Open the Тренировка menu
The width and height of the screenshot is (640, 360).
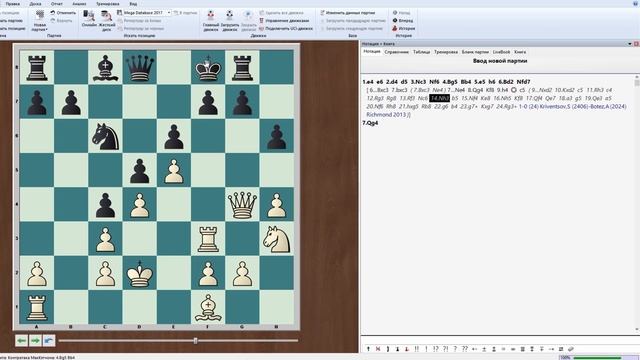[108, 4]
